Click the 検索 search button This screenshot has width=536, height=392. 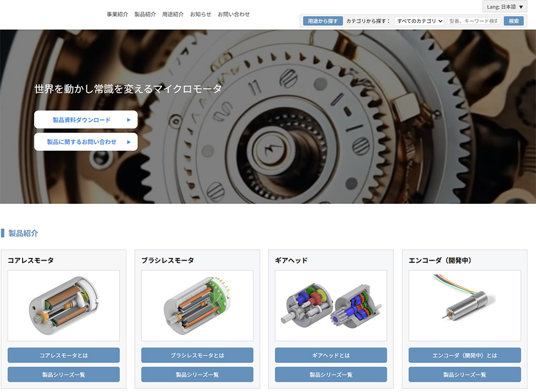tap(513, 21)
